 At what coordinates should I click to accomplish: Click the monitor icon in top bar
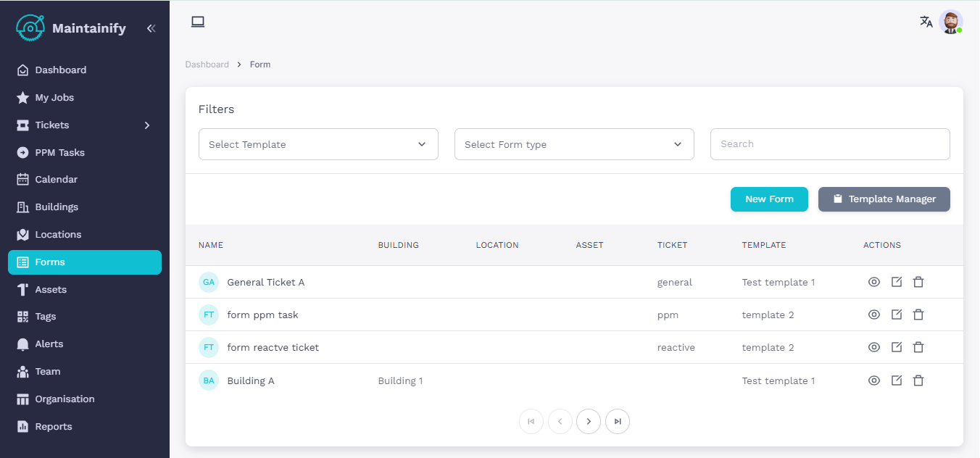tap(198, 22)
